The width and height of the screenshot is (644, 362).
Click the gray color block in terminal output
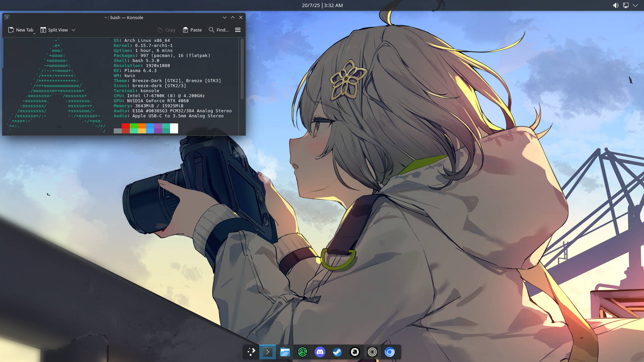(117, 131)
